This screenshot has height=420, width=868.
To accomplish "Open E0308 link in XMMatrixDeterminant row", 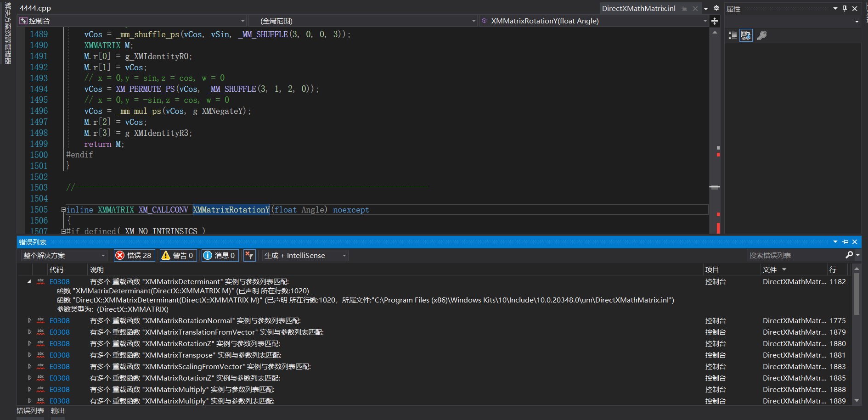I will pyautogui.click(x=60, y=282).
